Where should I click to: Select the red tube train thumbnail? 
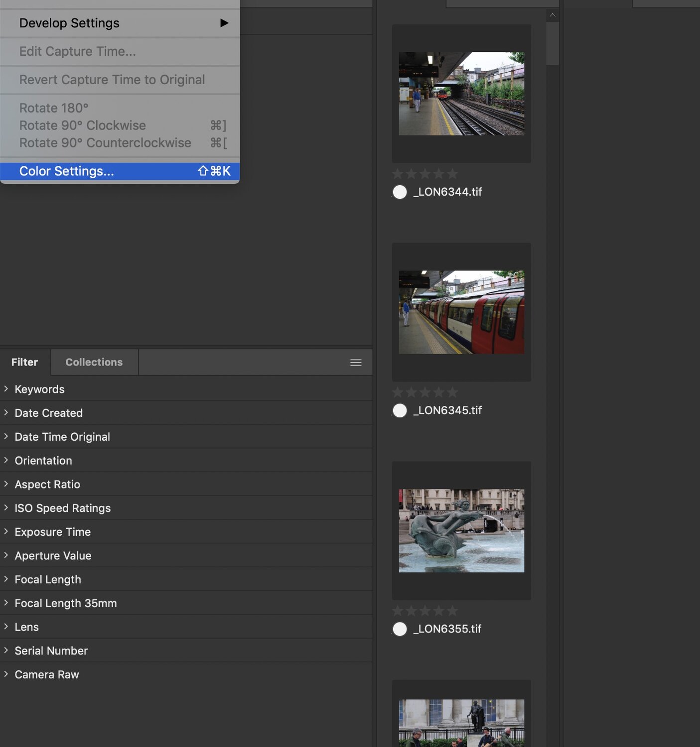click(461, 312)
